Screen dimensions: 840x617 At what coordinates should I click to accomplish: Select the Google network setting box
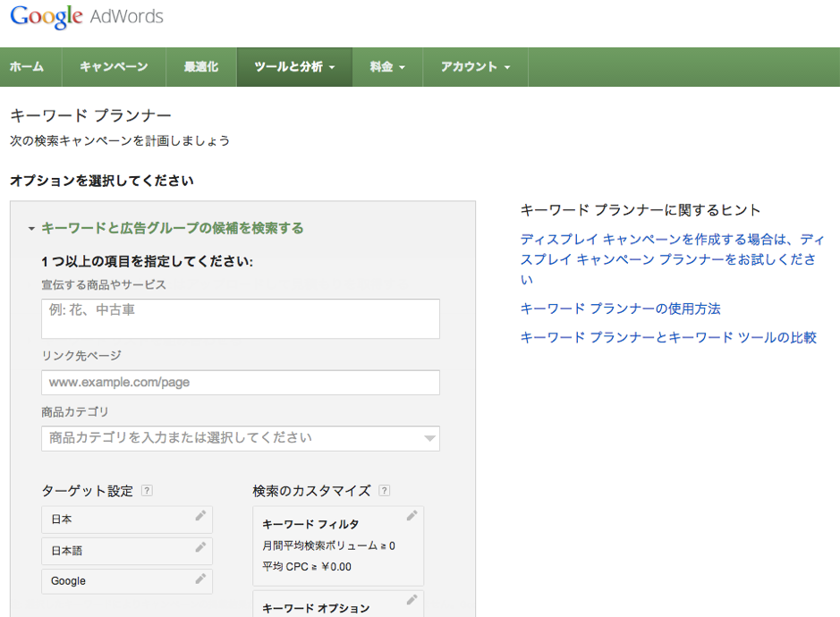point(127,581)
